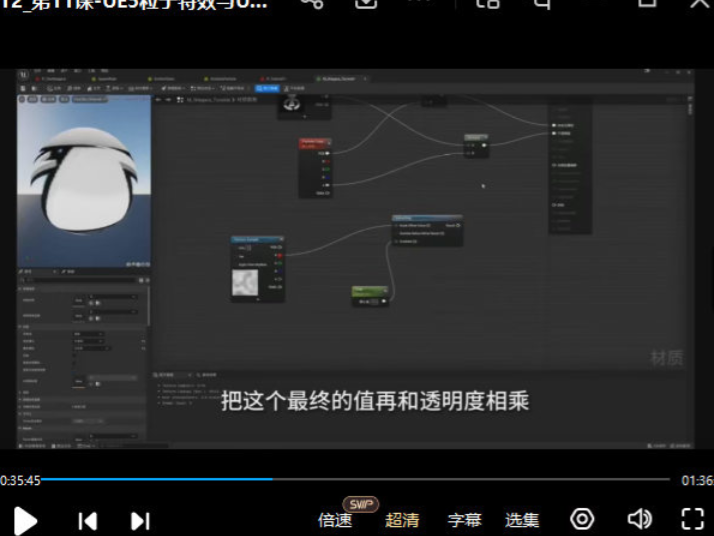The width and height of the screenshot is (714, 536).
Task: Click the share icon in title bar
Action: [312, 3]
